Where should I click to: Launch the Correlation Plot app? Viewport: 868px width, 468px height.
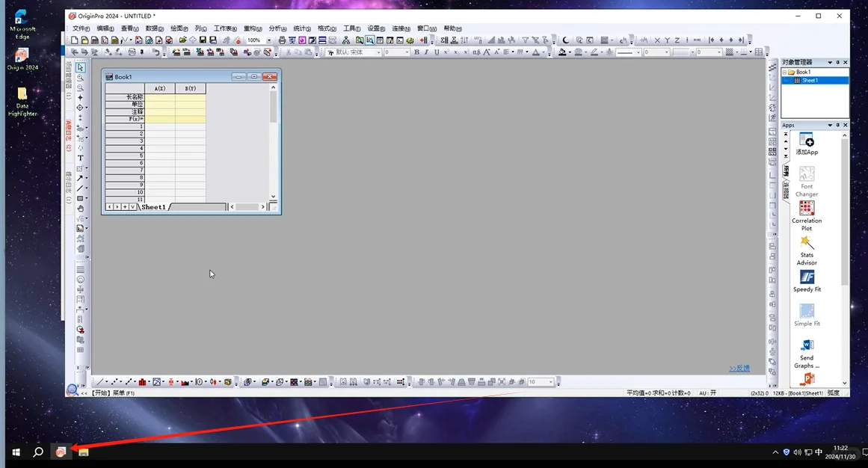[807, 216]
